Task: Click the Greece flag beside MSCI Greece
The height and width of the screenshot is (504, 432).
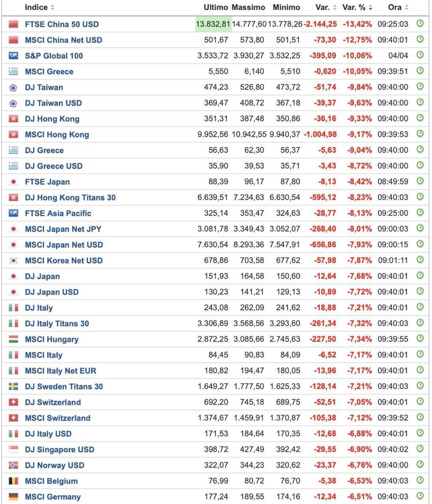Action: (13, 71)
